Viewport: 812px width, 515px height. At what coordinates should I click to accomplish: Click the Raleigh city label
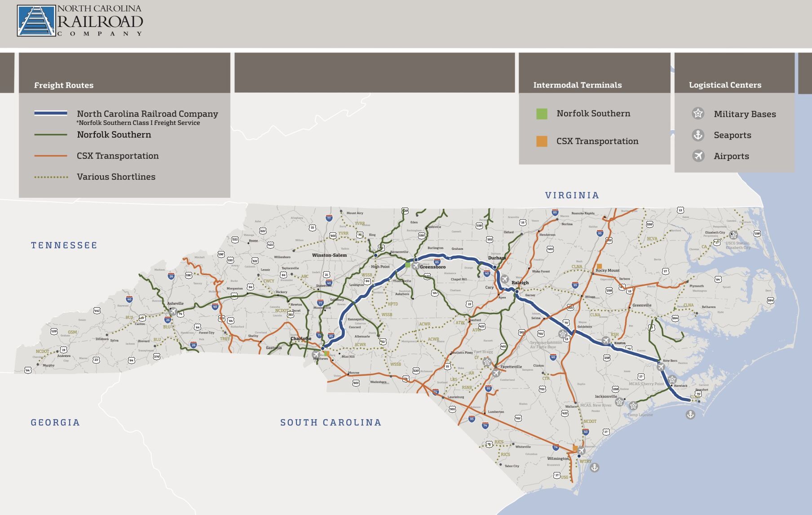(x=520, y=283)
